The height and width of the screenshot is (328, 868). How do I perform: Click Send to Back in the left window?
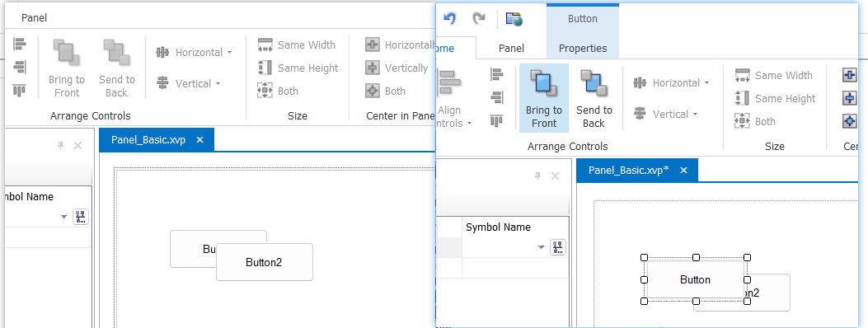tap(117, 68)
